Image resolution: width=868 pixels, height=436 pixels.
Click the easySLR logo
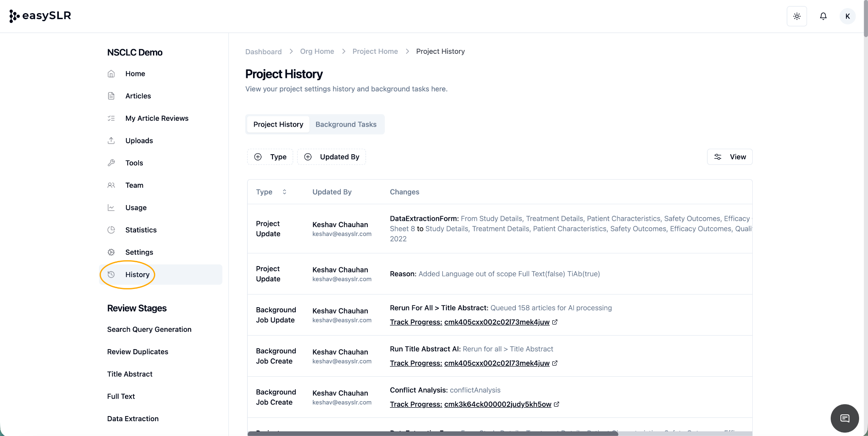40,16
